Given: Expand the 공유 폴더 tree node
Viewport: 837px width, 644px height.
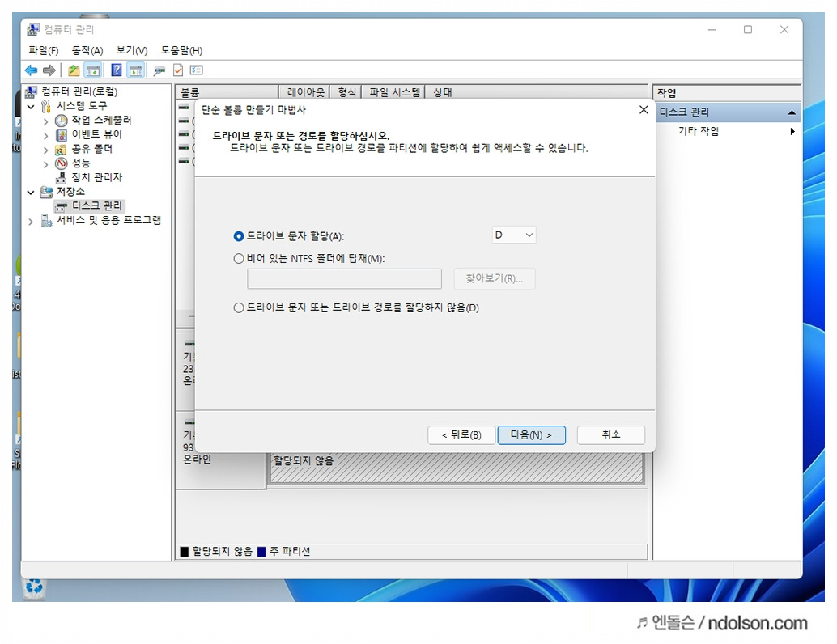Looking at the screenshot, I should tap(46, 150).
